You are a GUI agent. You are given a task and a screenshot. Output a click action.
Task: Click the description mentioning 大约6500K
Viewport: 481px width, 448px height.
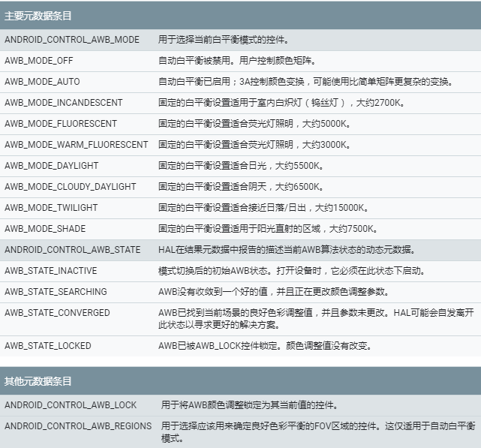pos(241,187)
